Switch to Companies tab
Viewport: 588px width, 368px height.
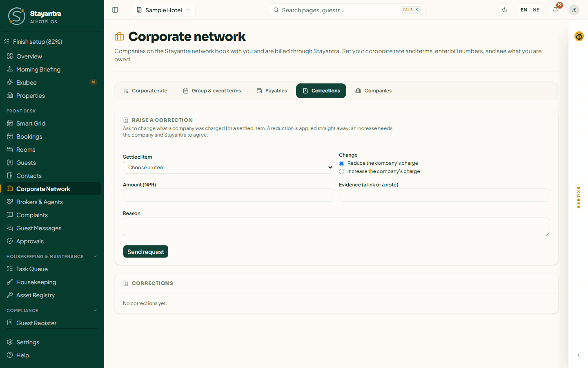point(373,91)
